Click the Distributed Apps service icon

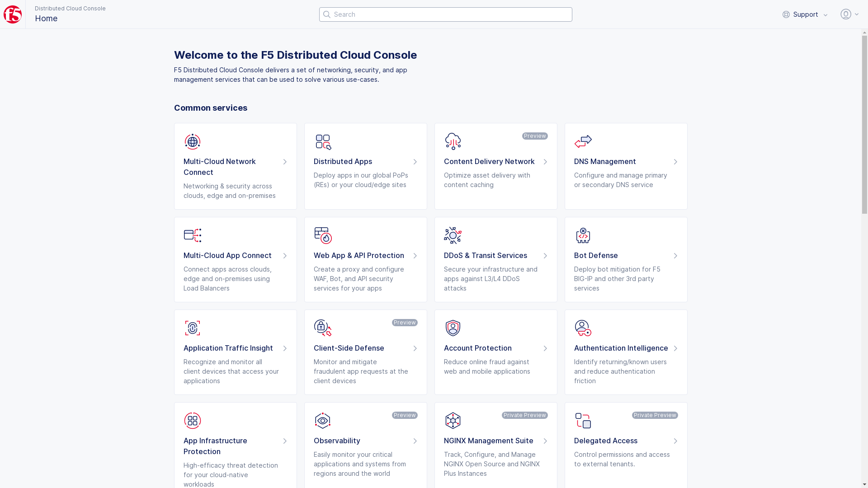(x=322, y=141)
